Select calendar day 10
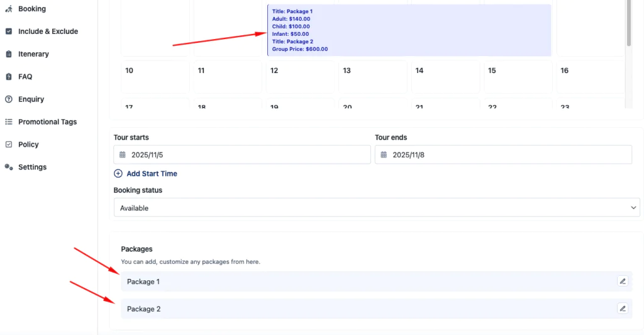644x335 pixels. (x=155, y=77)
